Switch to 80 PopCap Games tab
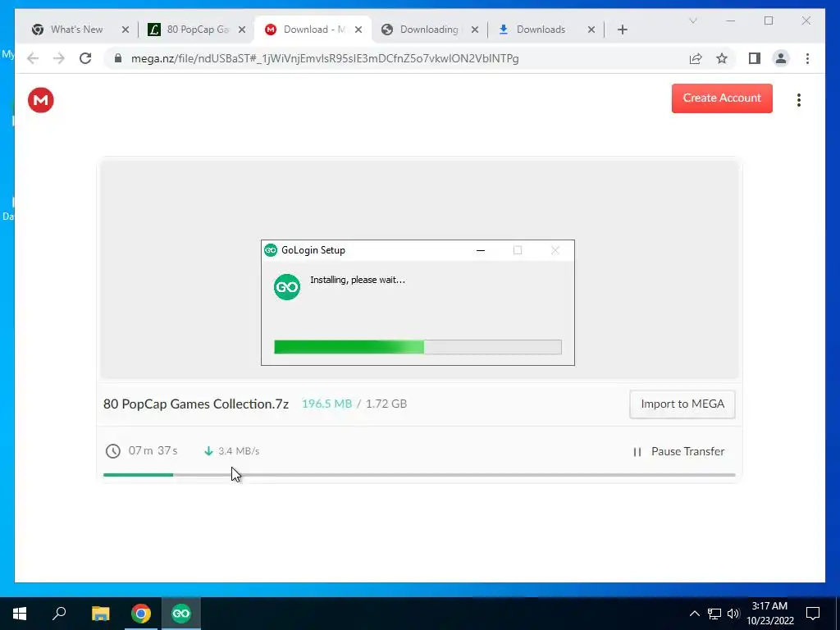 pyautogui.click(x=198, y=30)
